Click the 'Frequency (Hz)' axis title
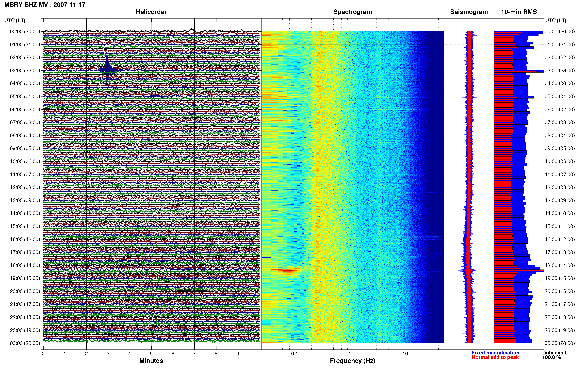 352,361
